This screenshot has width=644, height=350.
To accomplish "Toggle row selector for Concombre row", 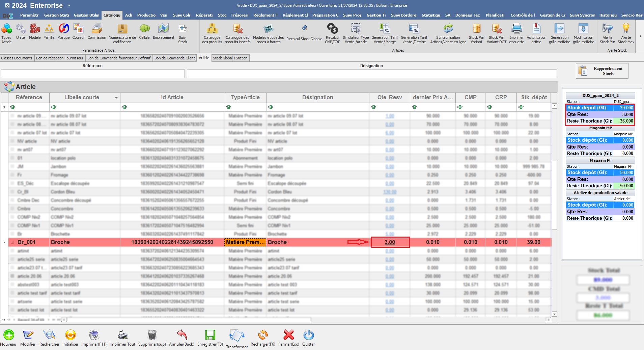I will click(x=12, y=209).
